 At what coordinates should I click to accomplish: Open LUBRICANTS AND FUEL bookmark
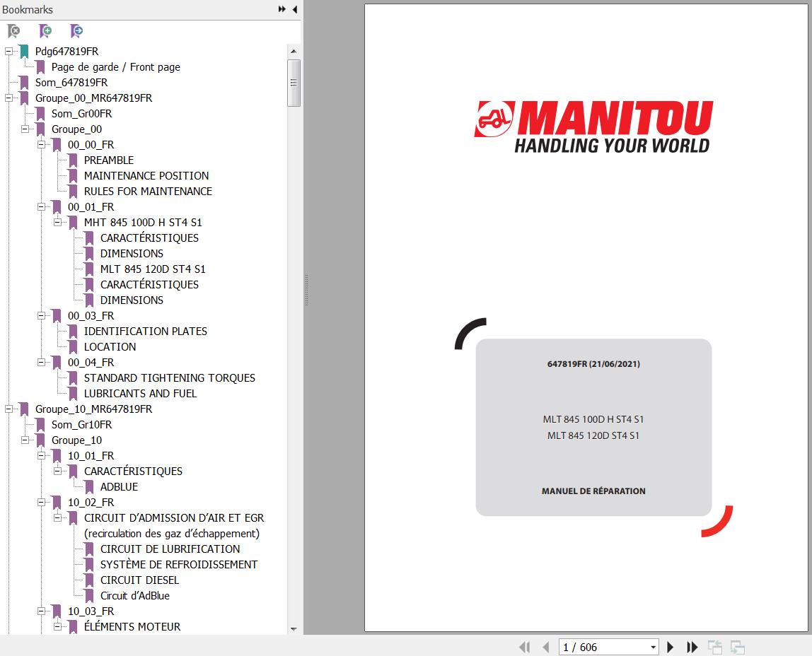click(x=140, y=393)
